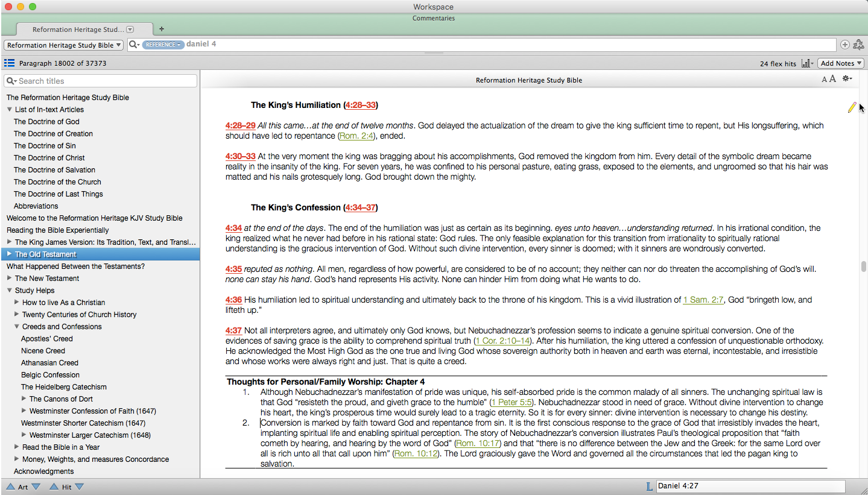Open the Add Notes dropdown
The height and width of the screenshot is (495, 868).
click(x=841, y=63)
